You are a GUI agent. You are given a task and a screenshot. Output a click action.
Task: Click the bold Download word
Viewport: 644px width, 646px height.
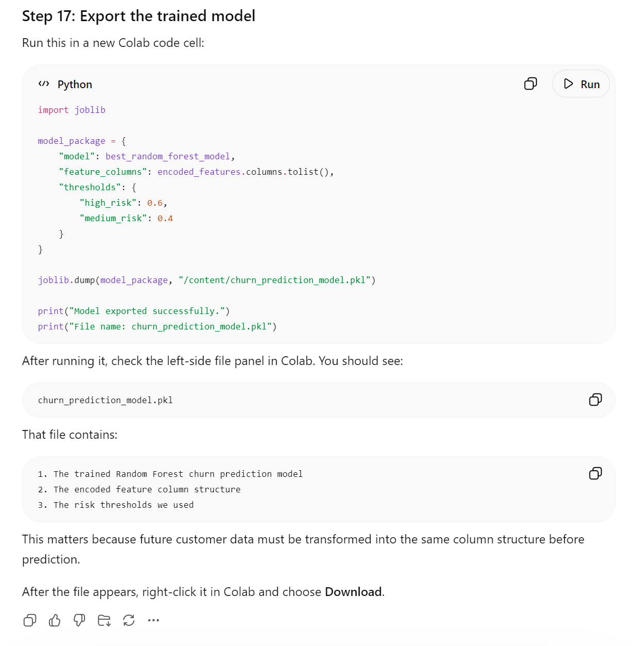click(x=353, y=592)
